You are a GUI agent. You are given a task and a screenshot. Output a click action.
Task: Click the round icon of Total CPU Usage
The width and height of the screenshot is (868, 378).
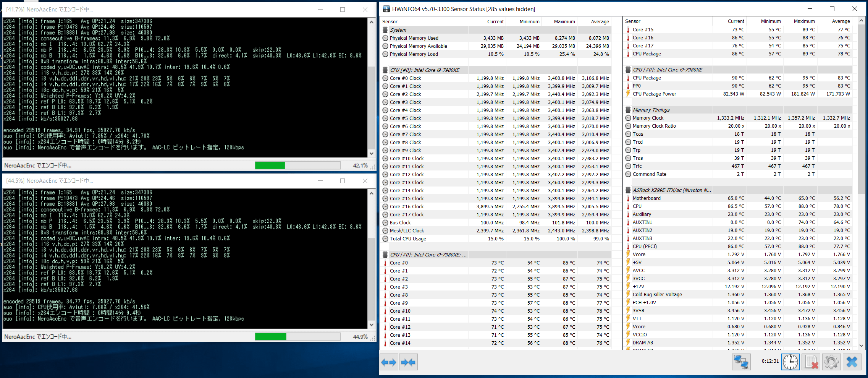385,238
